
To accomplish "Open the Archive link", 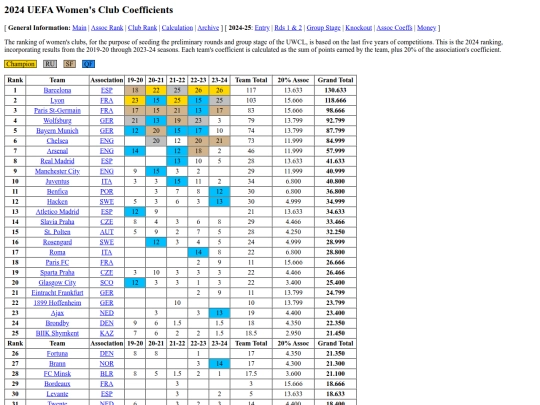I will 208,28.
